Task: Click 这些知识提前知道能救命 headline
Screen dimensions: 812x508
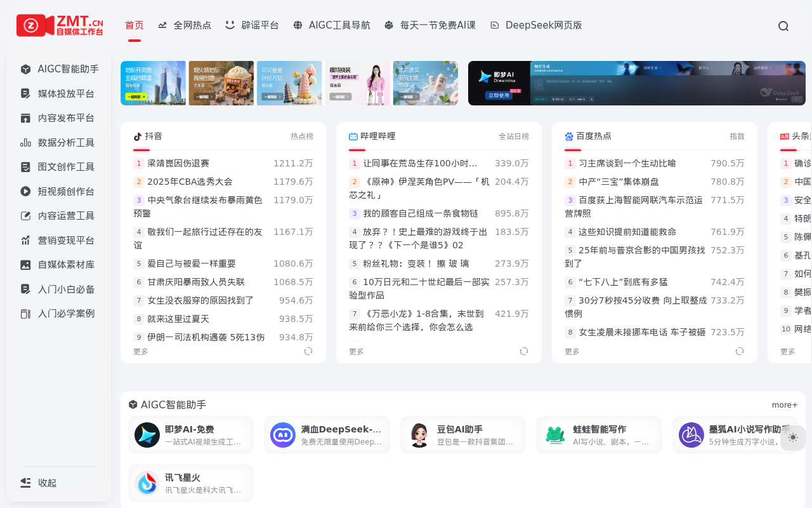Action: [x=627, y=232]
